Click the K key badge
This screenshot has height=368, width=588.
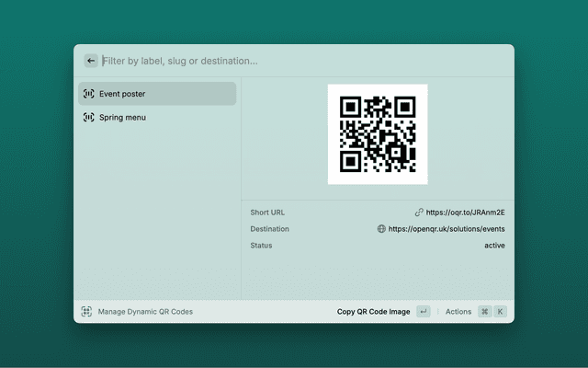pyautogui.click(x=500, y=311)
